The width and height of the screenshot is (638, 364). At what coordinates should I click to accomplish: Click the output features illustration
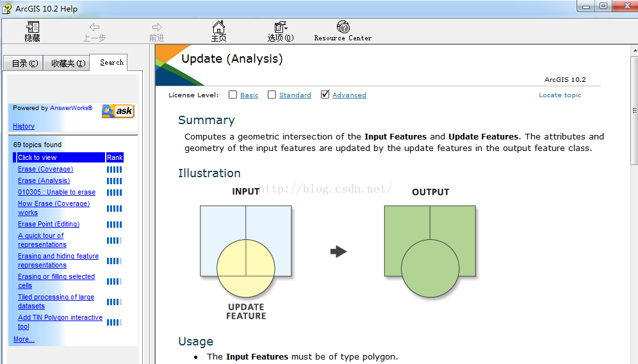(x=430, y=251)
